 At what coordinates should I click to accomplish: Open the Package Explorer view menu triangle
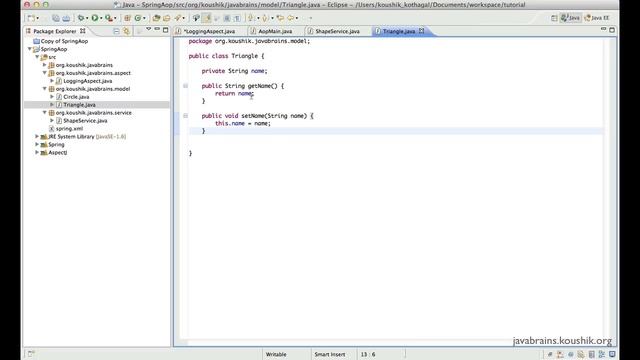click(x=149, y=29)
